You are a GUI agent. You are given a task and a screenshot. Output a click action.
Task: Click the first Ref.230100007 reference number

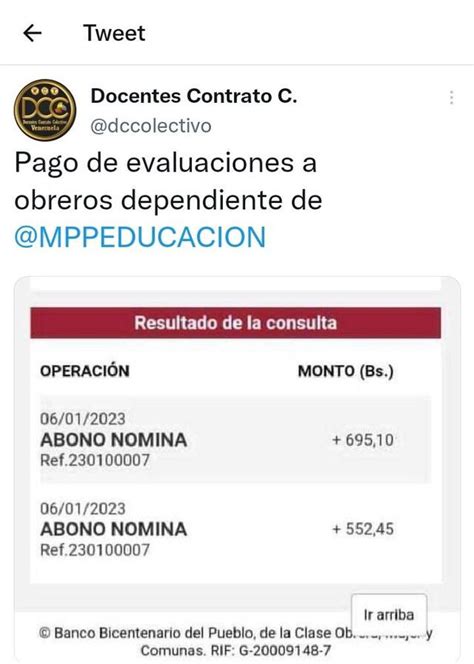click(95, 460)
